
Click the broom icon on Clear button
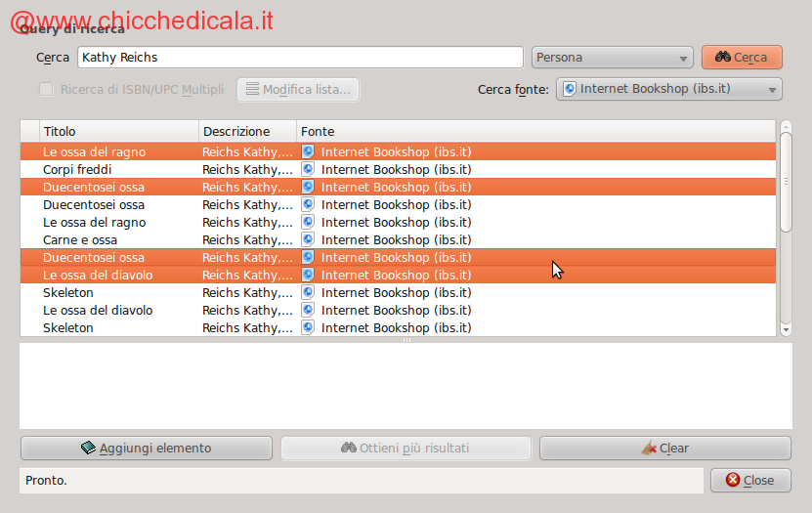[649, 449]
